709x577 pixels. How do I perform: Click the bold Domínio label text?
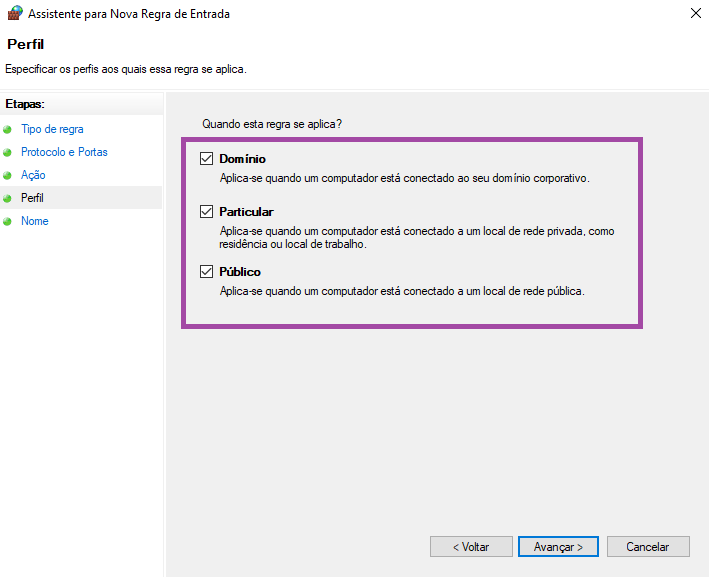click(242, 159)
